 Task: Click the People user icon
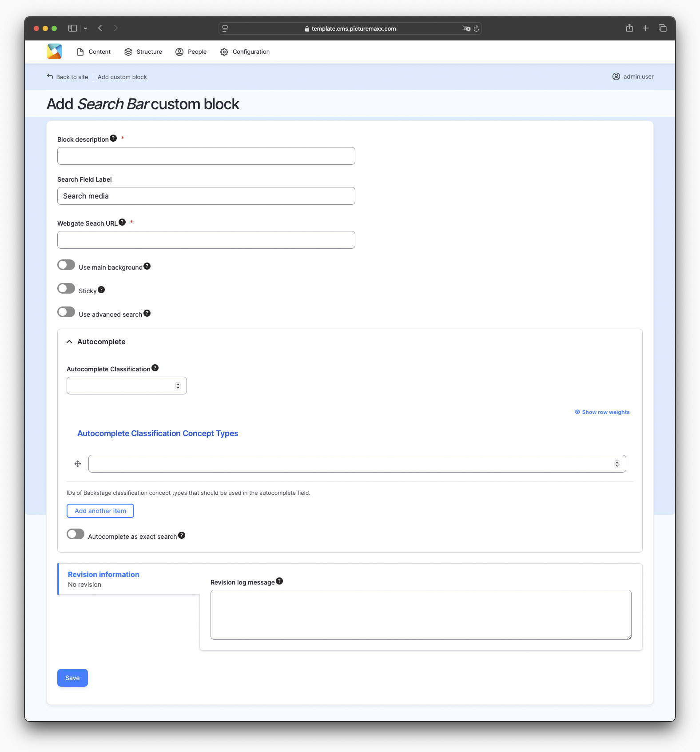[179, 52]
